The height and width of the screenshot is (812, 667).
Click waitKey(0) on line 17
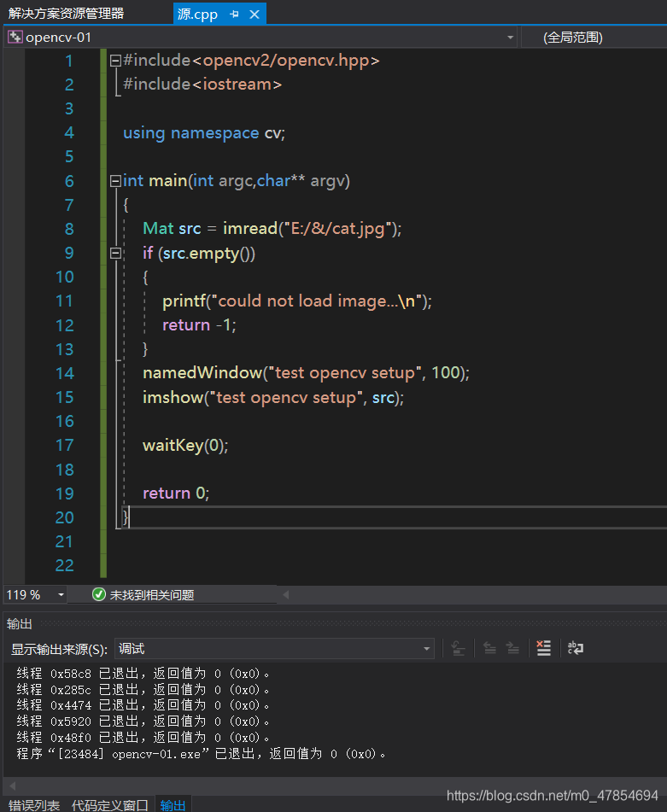[184, 446]
